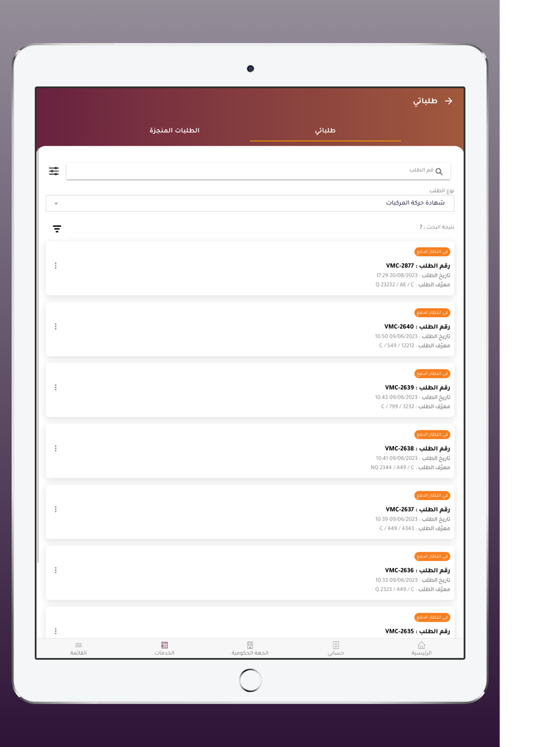The image size is (560, 747).
Task: Open the more options menu for VMC-2639
Action: 55,387
